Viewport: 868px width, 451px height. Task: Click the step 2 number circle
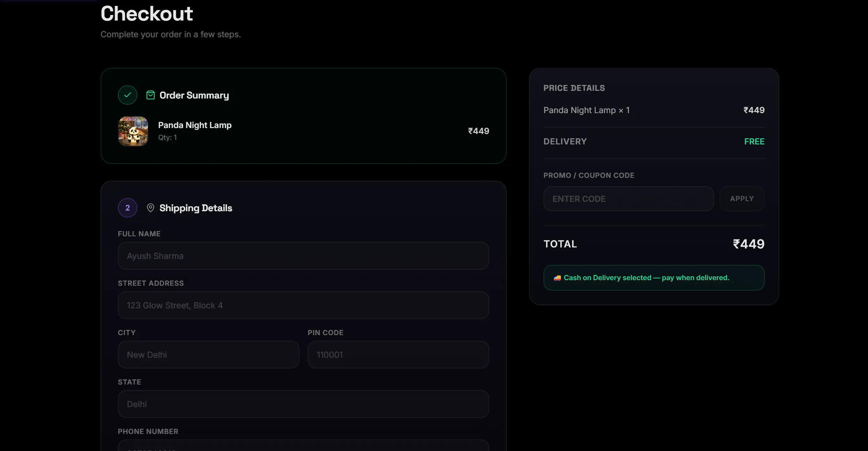tap(128, 208)
